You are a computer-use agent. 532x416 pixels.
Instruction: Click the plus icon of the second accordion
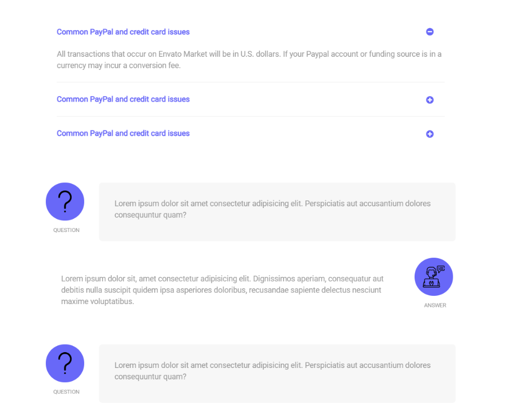click(430, 100)
